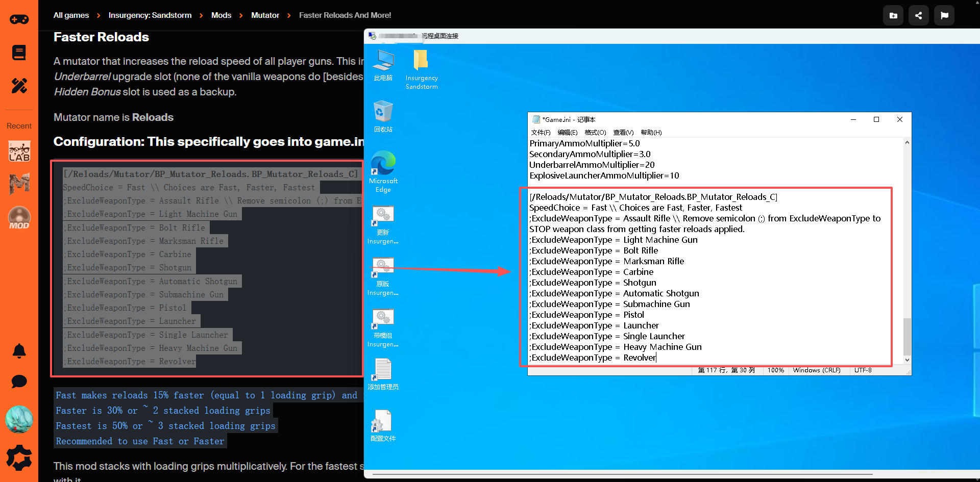Image resolution: width=980 pixels, height=482 pixels.
Task: Close the Game.ini Notepad window
Action: pos(900,119)
